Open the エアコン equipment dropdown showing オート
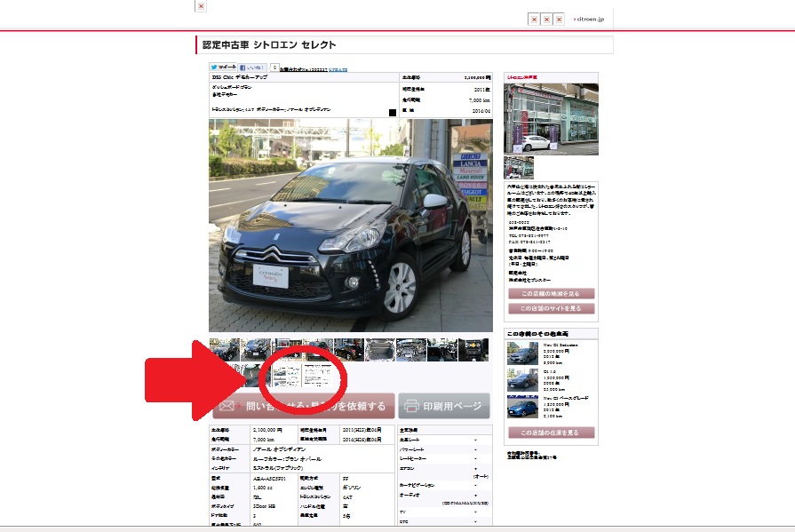This screenshot has width=795, height=532. point(475,469)
